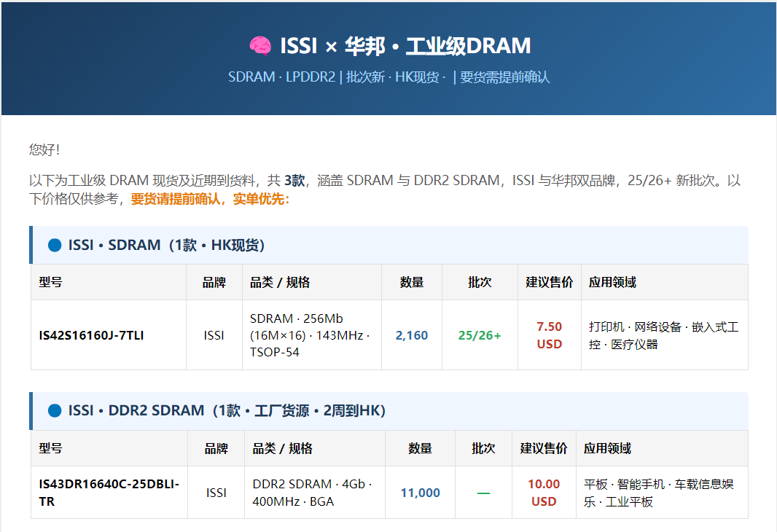Click the price 10.00 USD

pyautogui.click(x=544, y=493)
